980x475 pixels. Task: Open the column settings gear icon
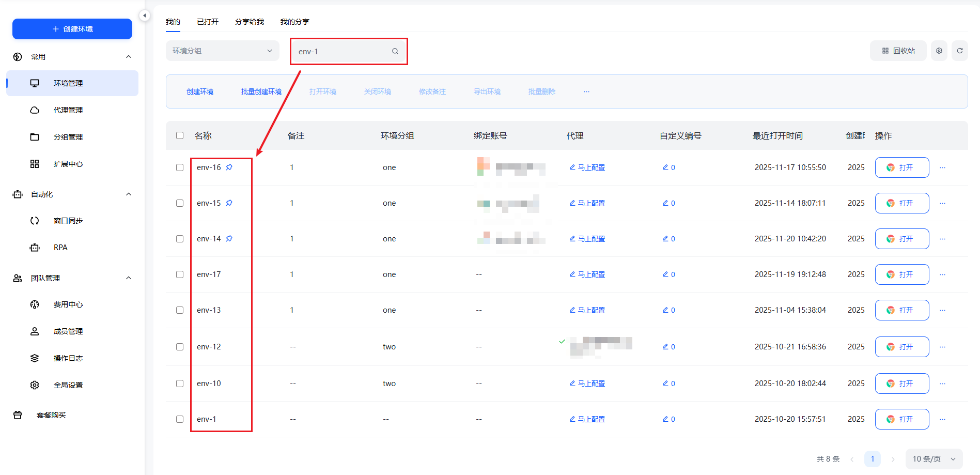tap(939, 51)
